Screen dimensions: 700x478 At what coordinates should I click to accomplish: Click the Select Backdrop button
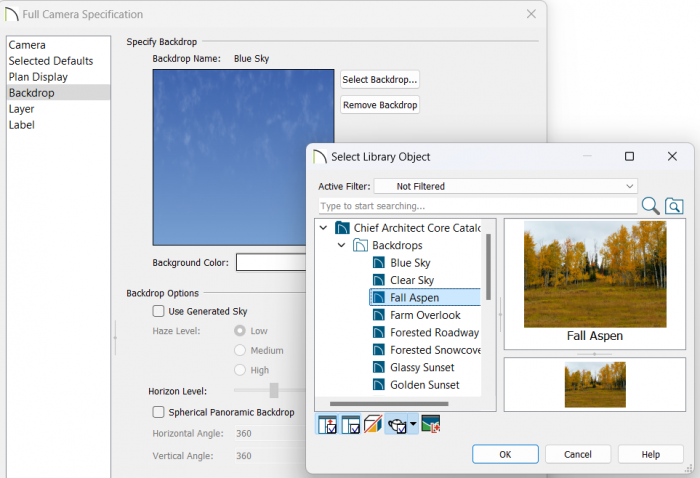[380, 79]
